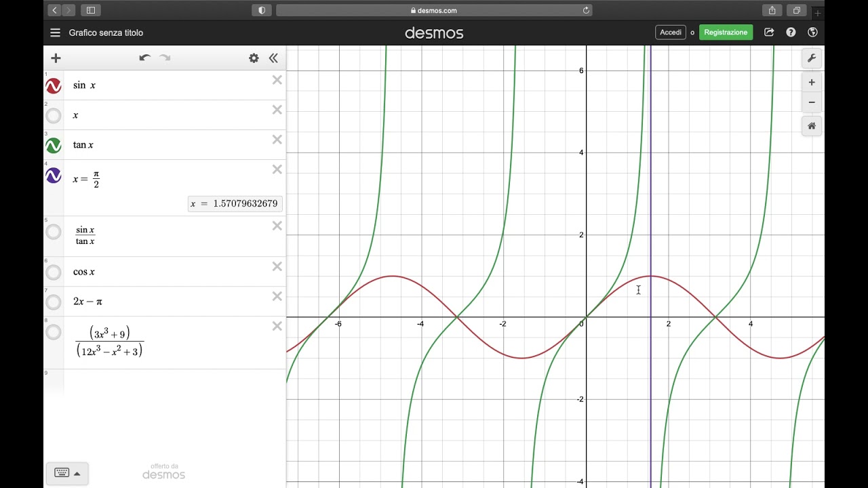Viewport: 868px width, 488px height.
Task: Open Safari privacy shield report
Action: point(262,10)
